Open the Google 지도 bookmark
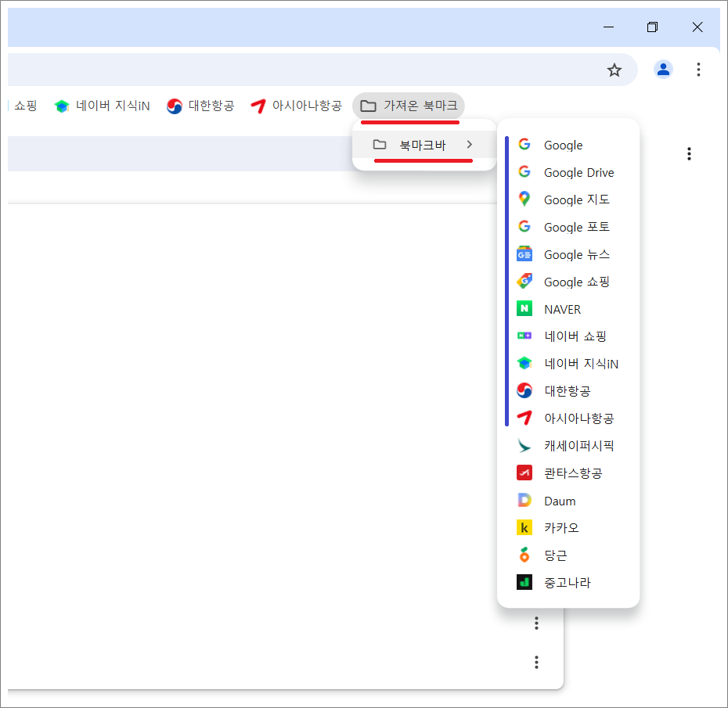This screenshot has height=708, width=728. pyautogui.click(x=568, y=200)
